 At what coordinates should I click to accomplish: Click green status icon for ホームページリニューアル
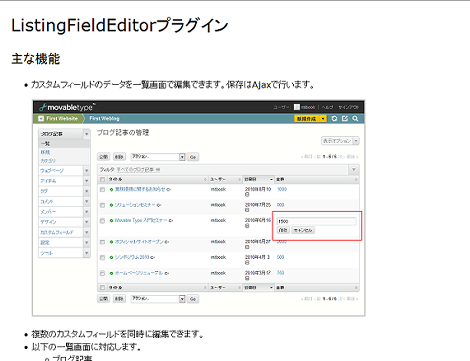111,273
